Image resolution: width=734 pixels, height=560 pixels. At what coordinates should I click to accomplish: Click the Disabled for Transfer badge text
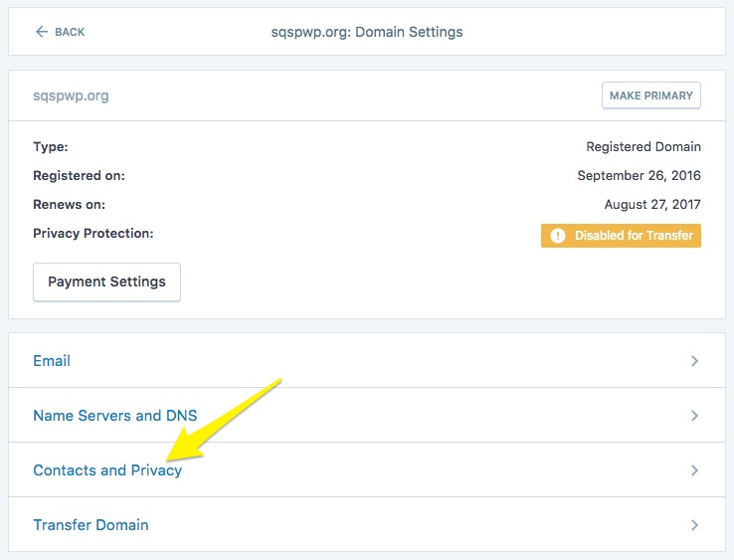click(x=634, y=236)
